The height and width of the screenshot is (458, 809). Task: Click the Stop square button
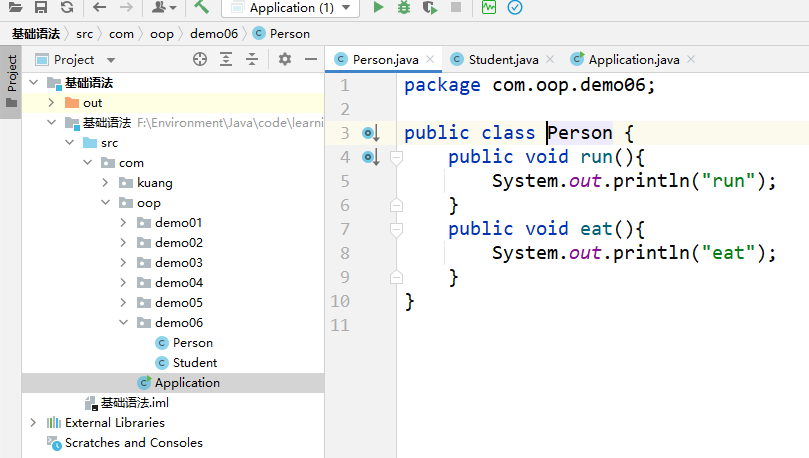tap(456, 7)
